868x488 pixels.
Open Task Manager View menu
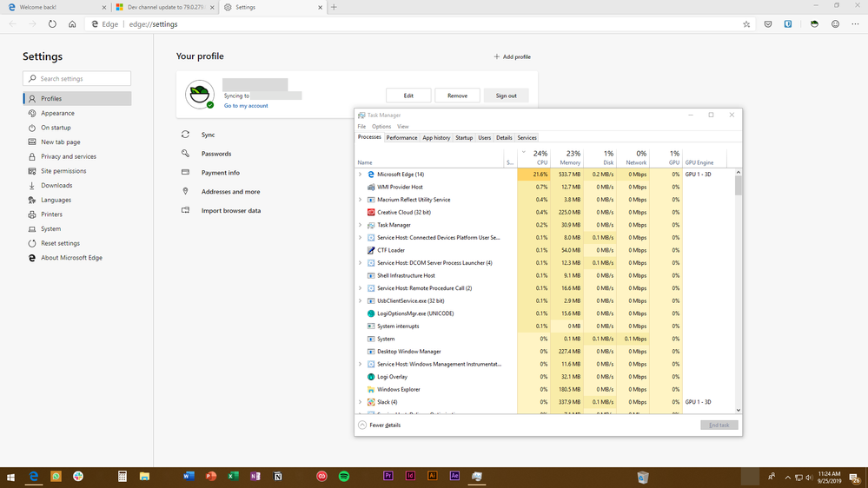(x=403, y=127)
